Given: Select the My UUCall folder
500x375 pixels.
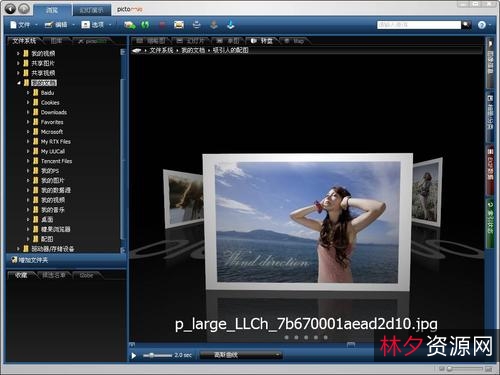Looking at the screenshot, I should 53,151.
